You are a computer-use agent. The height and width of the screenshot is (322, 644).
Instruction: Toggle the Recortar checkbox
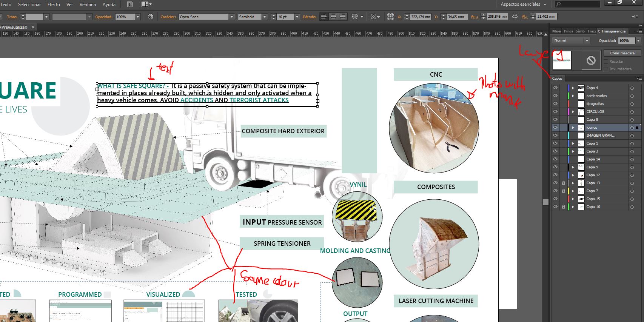click(x=606, y=61)
